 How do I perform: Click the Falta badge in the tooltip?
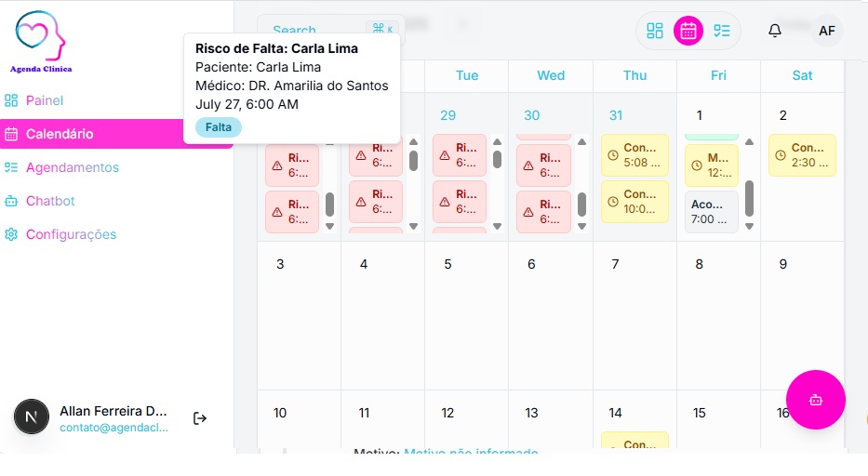[218, 127]
